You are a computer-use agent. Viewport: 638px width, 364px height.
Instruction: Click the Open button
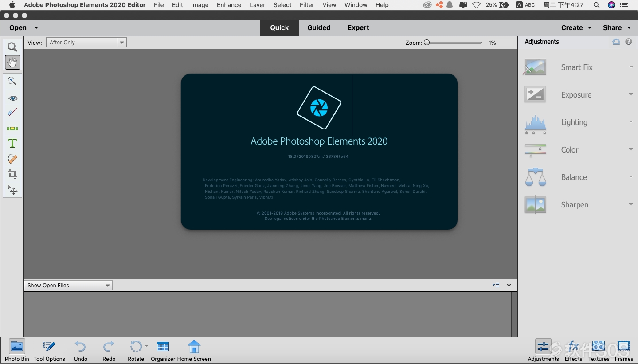point(18,27)
